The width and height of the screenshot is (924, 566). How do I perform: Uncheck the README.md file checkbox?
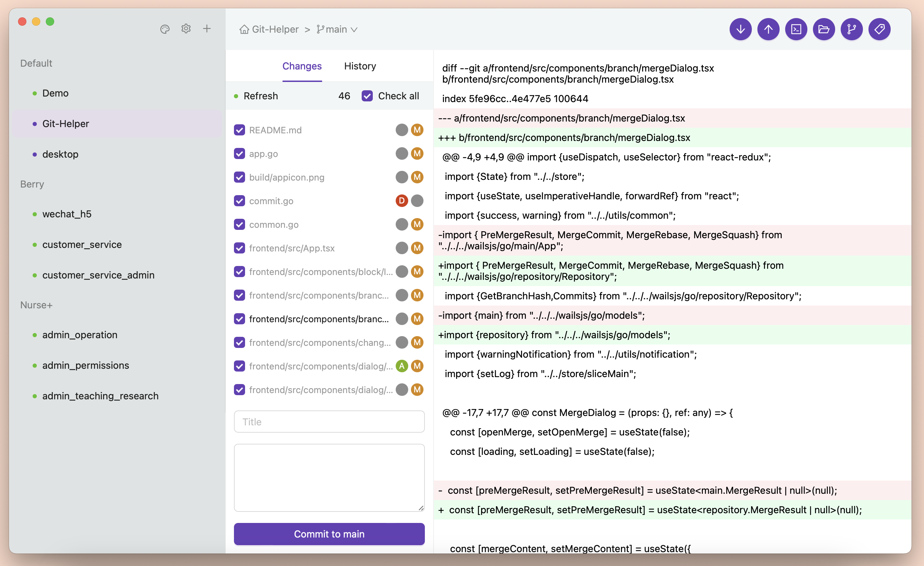[x=239, y=130]
